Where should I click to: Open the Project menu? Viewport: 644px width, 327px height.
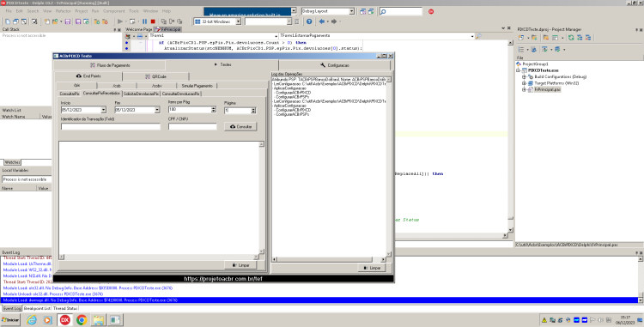pyautogui.click(x=82, y=11)
